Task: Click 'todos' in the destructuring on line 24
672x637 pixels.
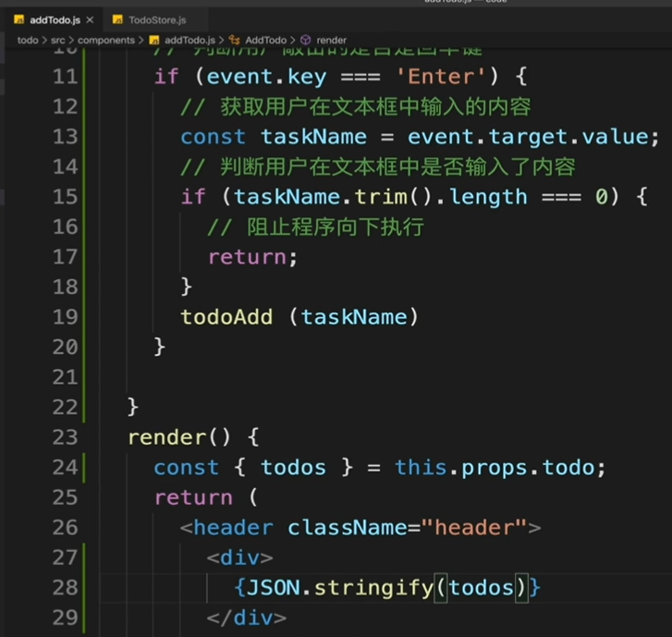Action: 294,467
